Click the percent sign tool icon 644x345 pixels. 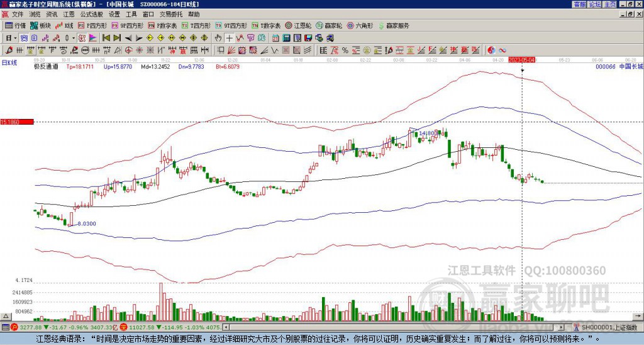point(345,50)
